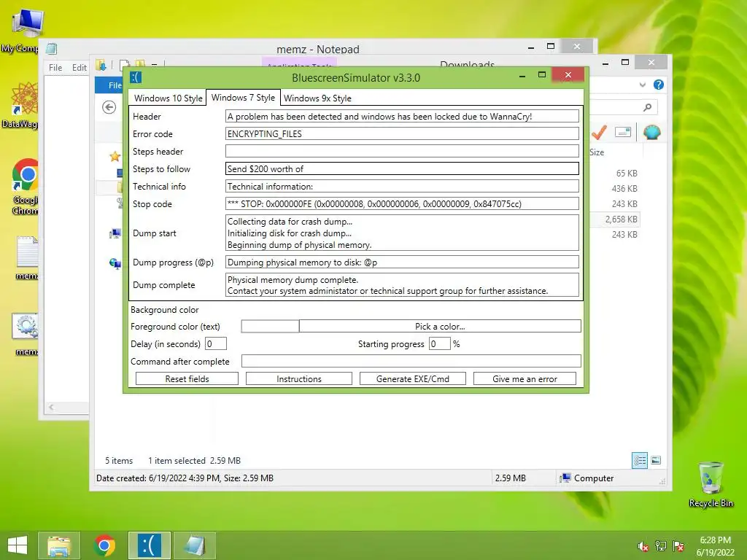
Task: Edit the Dump start text box
Action: point(402,233)
